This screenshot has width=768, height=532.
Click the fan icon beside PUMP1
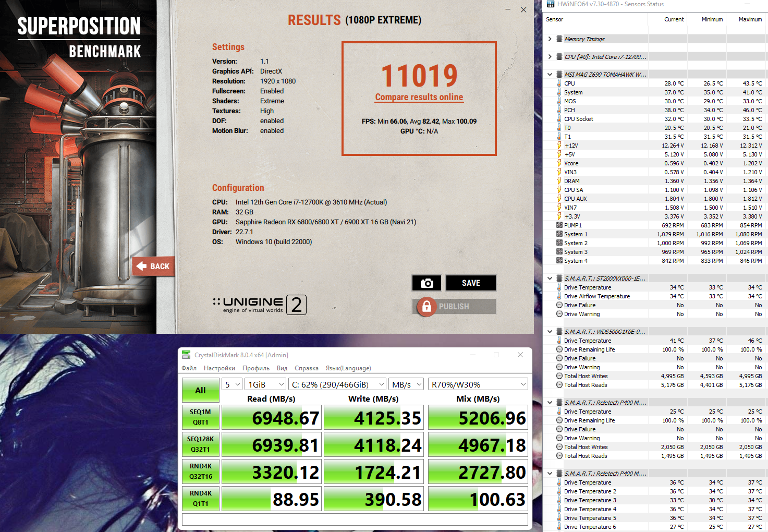pyautogui.click(x=559, y=225)
